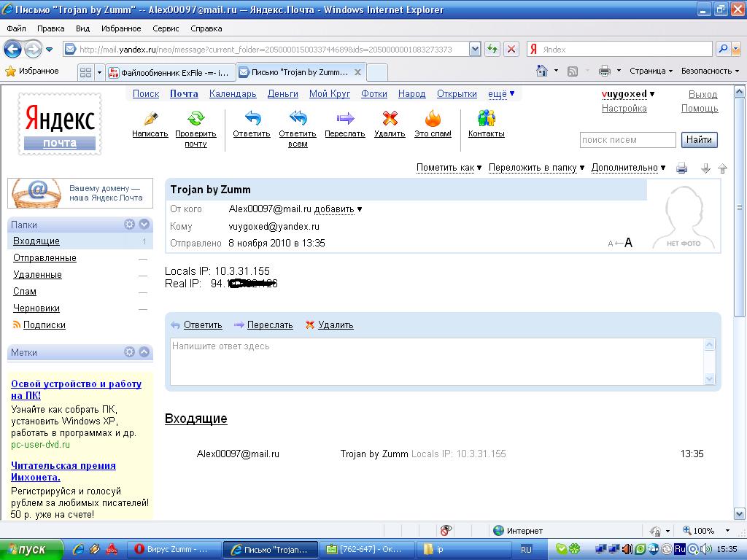Switch to Файлообменник ExFile tab

tap(171, 72)
